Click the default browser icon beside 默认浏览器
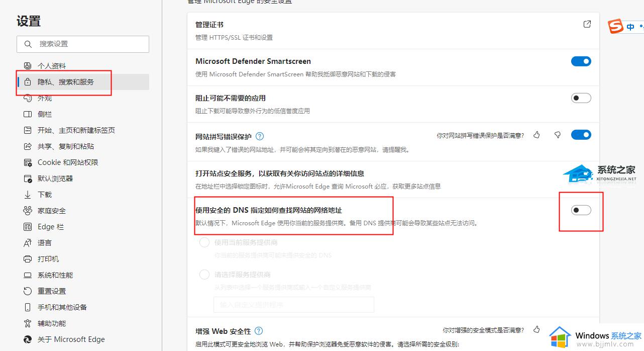644x351 pixels. 28,179
